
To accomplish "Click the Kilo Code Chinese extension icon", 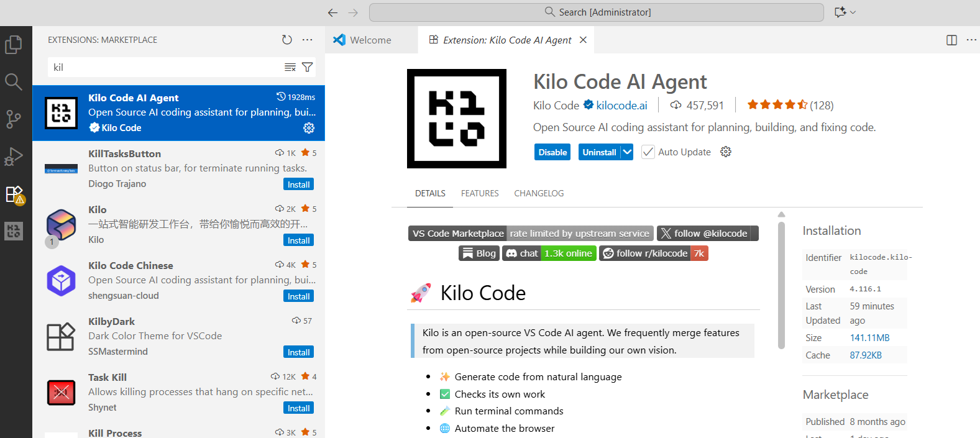I will (x=62, y=281).
